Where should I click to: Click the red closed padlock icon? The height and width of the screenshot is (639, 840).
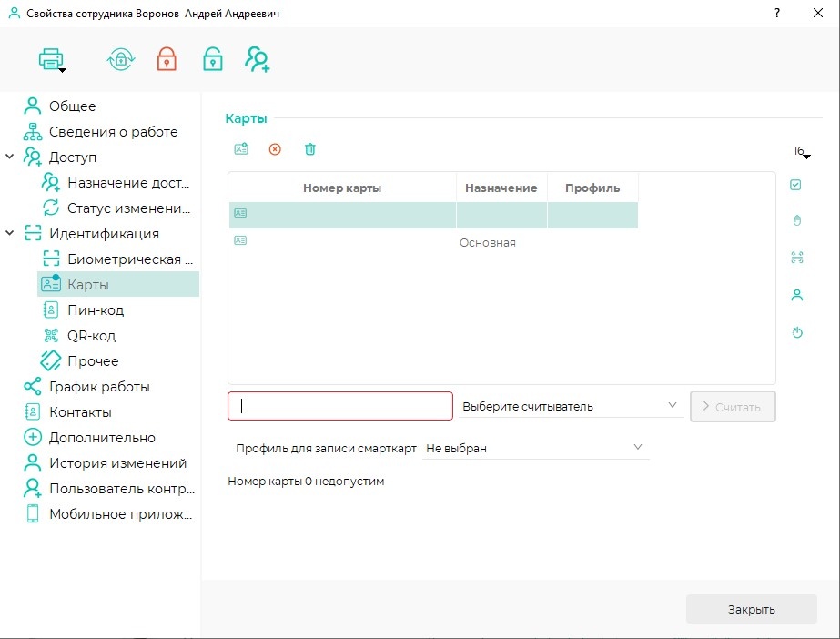(167, 59)
